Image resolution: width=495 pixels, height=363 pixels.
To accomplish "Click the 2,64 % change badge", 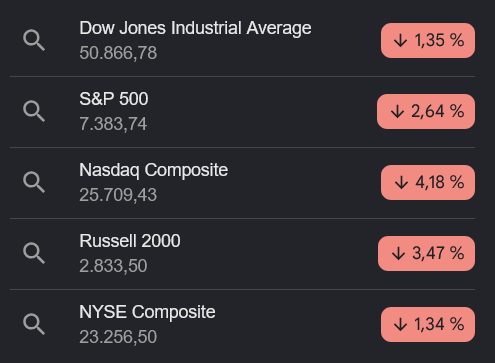I will (426, 111).
